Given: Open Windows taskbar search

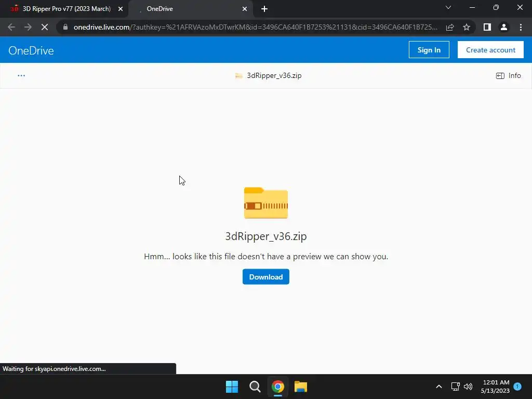Looking at the screenshot, I should tap(255, 387).
